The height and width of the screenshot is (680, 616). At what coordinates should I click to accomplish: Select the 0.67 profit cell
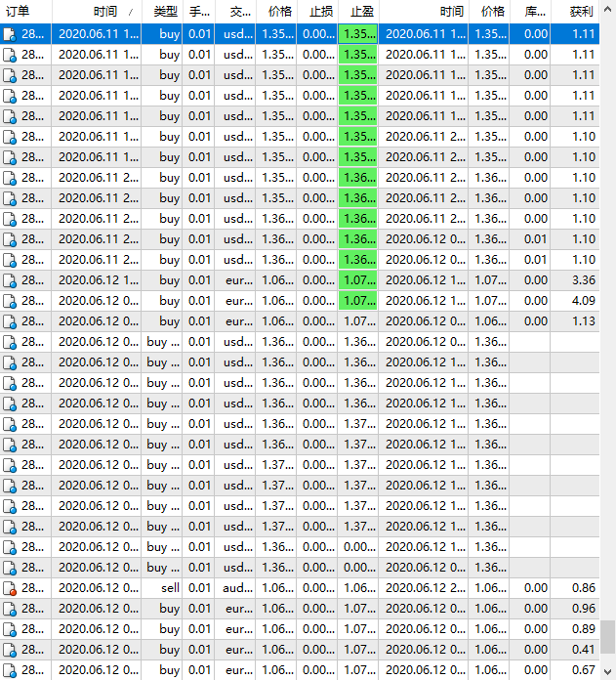coord(575,670)
